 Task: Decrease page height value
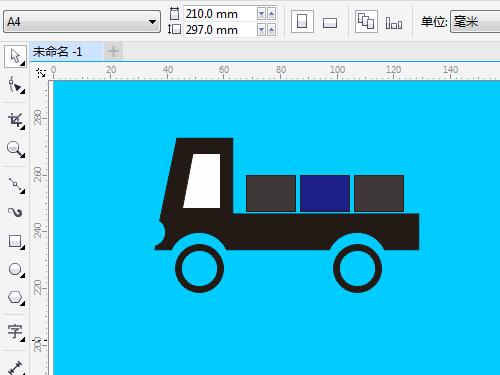coord(262,30)
